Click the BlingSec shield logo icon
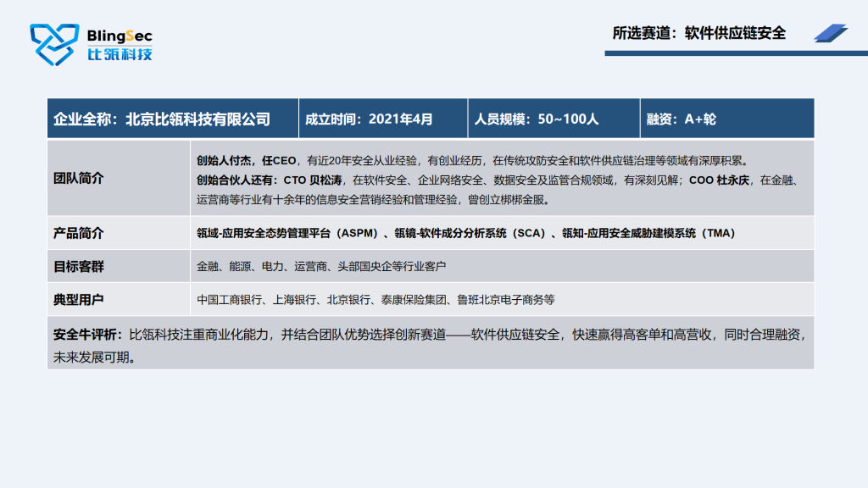 [x=54, y=44]
